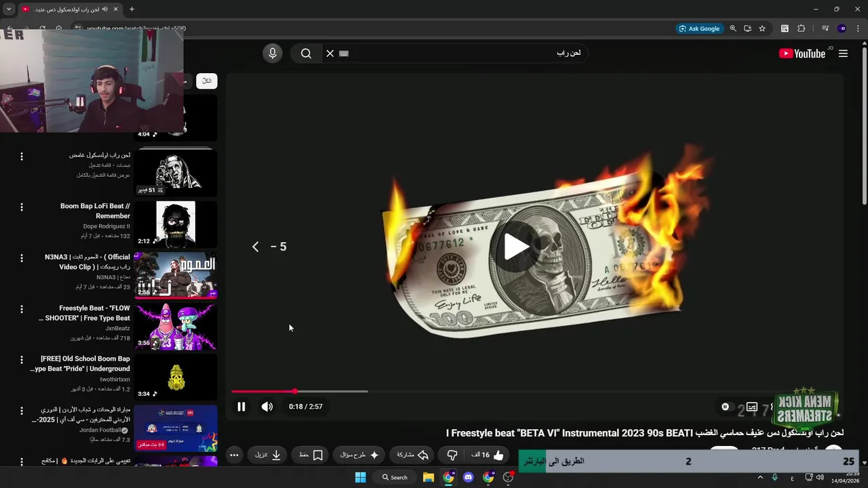Viewport: 868px width, 488px height.
Task: Click the Save (حفظ) bookmark button
Action: 311,455
